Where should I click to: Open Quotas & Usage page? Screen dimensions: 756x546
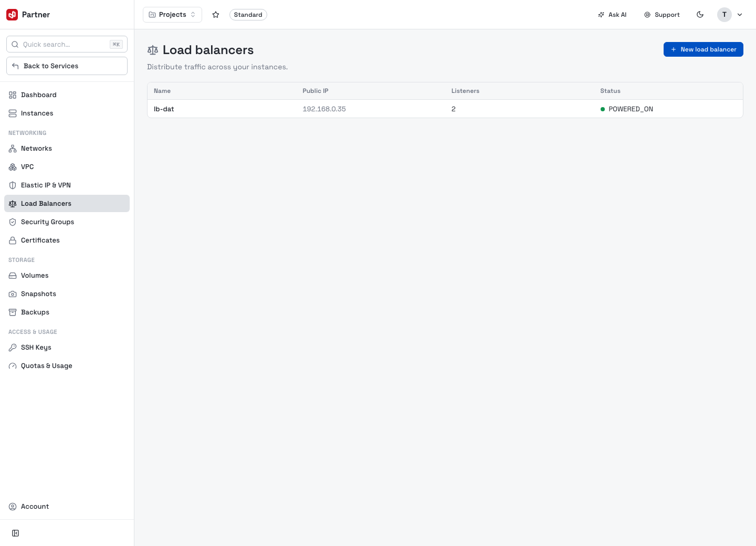[x=67, y=366]
